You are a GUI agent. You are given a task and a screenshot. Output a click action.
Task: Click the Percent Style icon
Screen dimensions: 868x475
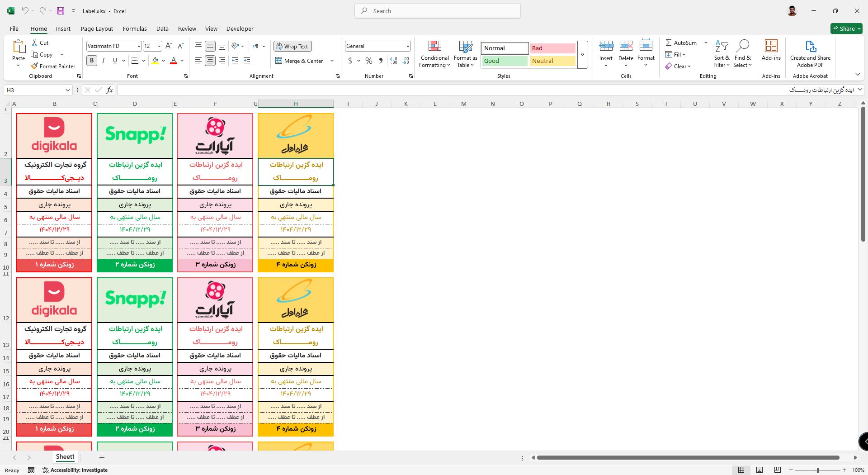click(369, 61)
